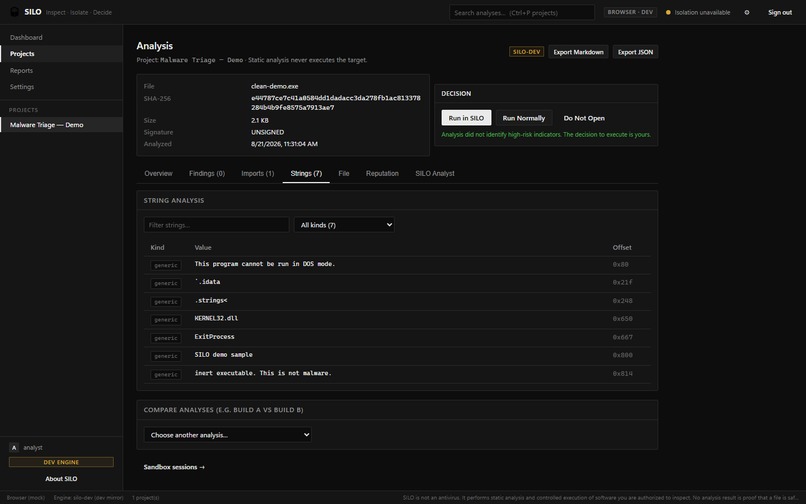The height and width of the screenshot is (504, 806).
Task: Click the BROWSER · DEV badge
Action: pos(630,12)
